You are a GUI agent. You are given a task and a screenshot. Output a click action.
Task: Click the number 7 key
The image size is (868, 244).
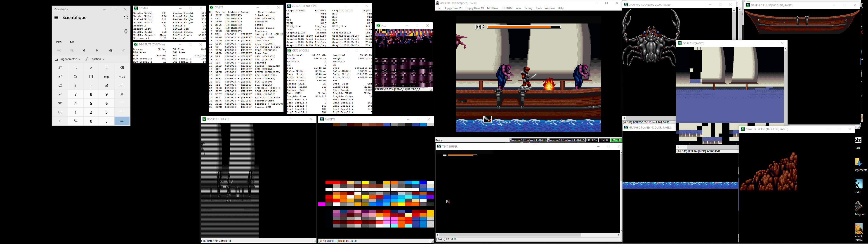tap(75, 94)
